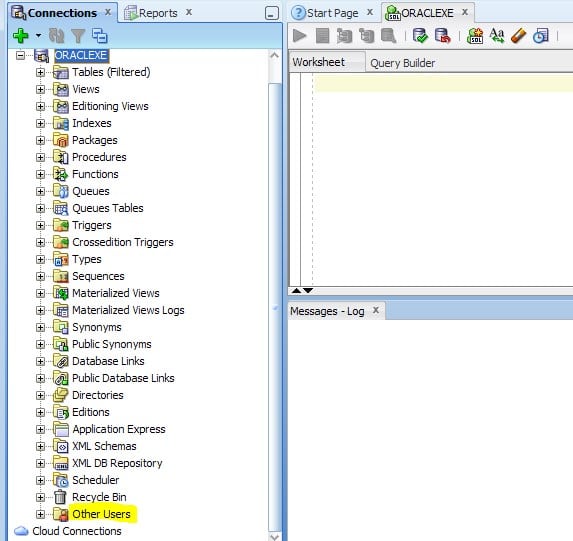
Task: Click the worksheet splitter collapse-up arrow
Action: [296, 291]
